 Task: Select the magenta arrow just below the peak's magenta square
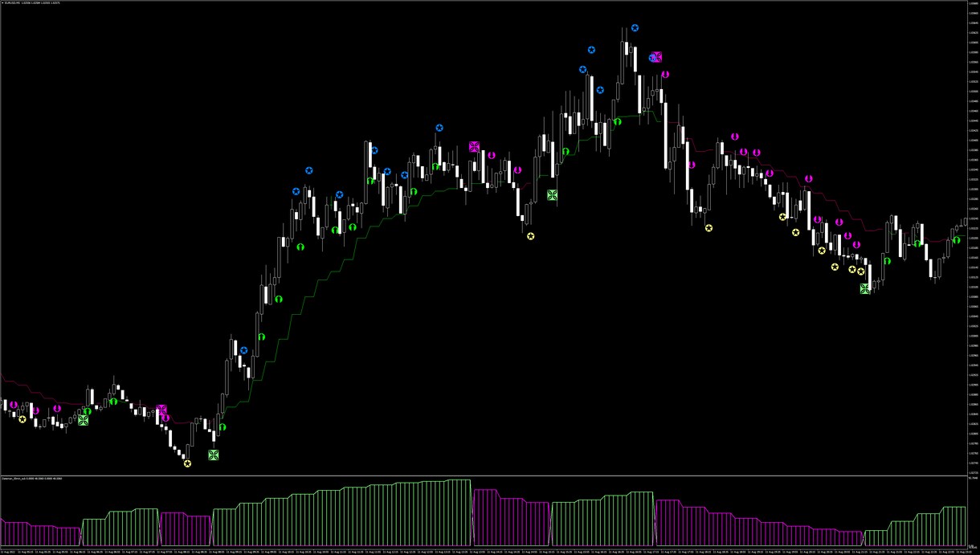(665, 75)
